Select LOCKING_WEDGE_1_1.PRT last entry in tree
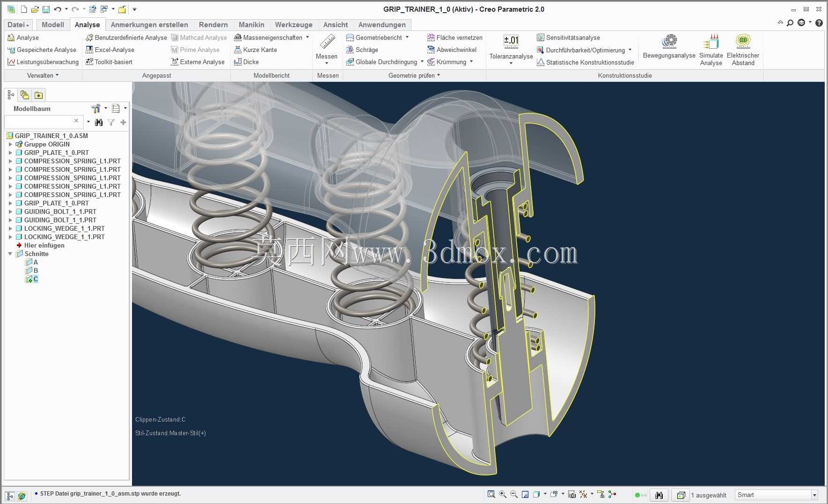Screen dimensions: 828x504 coord(60,237)
